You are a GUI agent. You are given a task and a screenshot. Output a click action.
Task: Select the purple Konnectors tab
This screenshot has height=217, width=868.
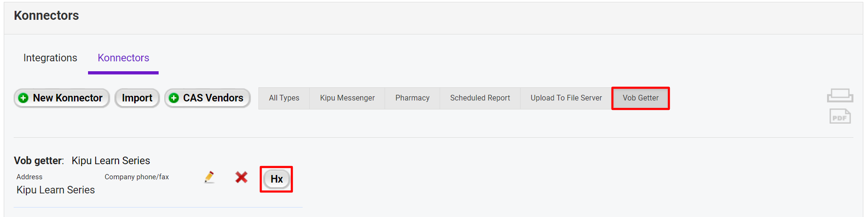click(123, 58)
